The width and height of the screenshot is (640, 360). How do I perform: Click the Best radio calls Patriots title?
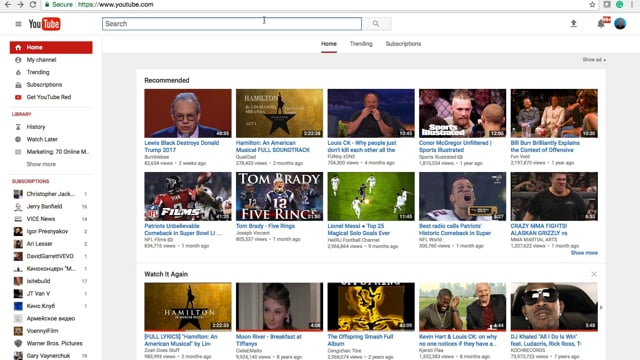455,229
